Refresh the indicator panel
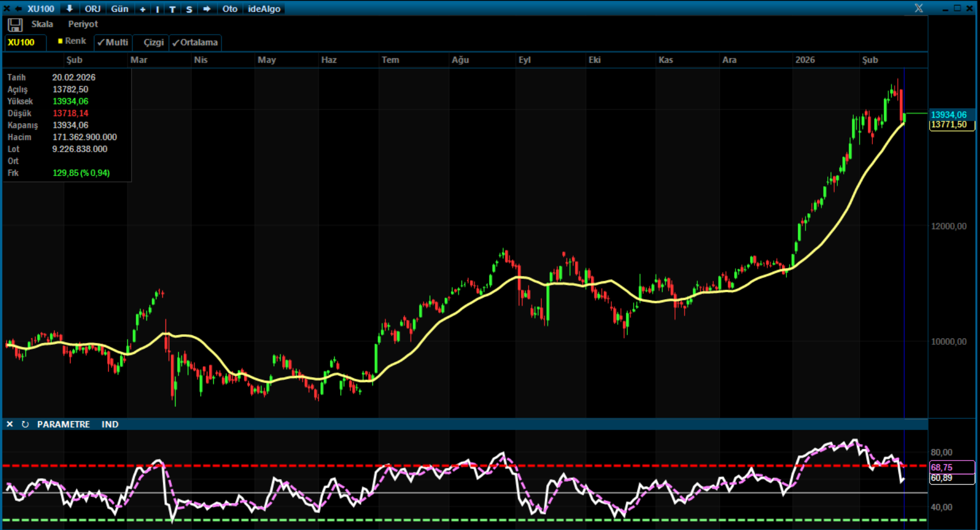980x530 pixels. pos(25,424)
